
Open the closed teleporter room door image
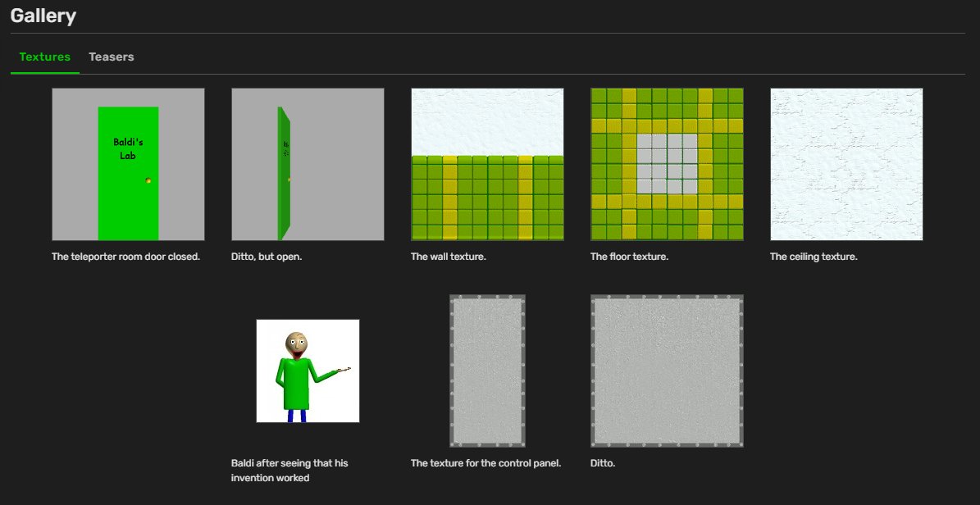click(128, 165)
